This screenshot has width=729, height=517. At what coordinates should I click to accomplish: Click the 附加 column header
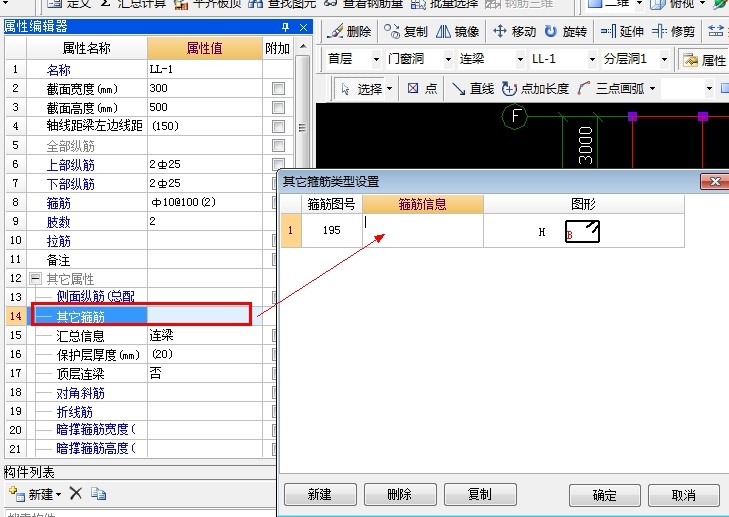[x=278, y=48]
